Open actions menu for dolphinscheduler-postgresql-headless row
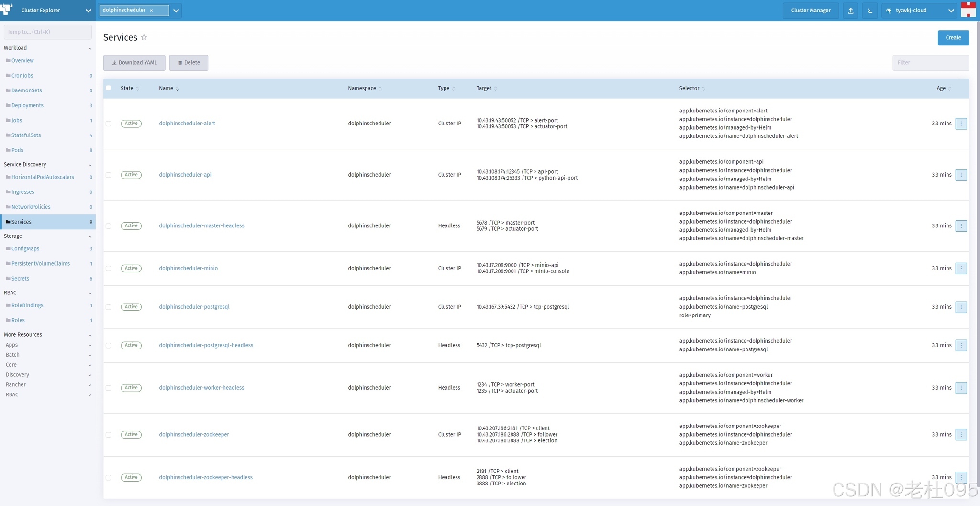Viewport: 980px width, 506px height. pos(961,345)
